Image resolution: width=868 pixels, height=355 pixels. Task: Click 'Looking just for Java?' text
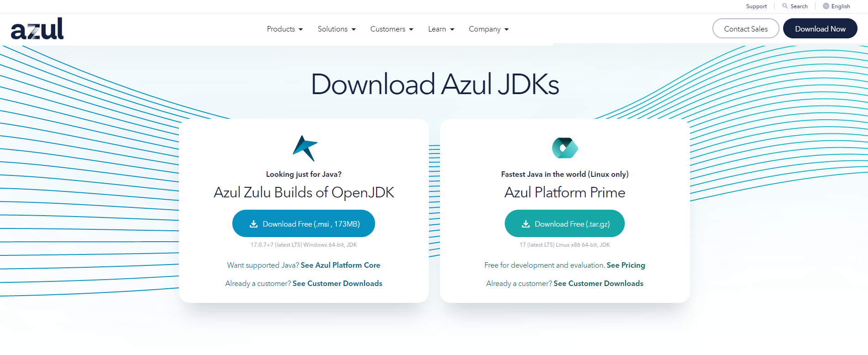point(303,174)
